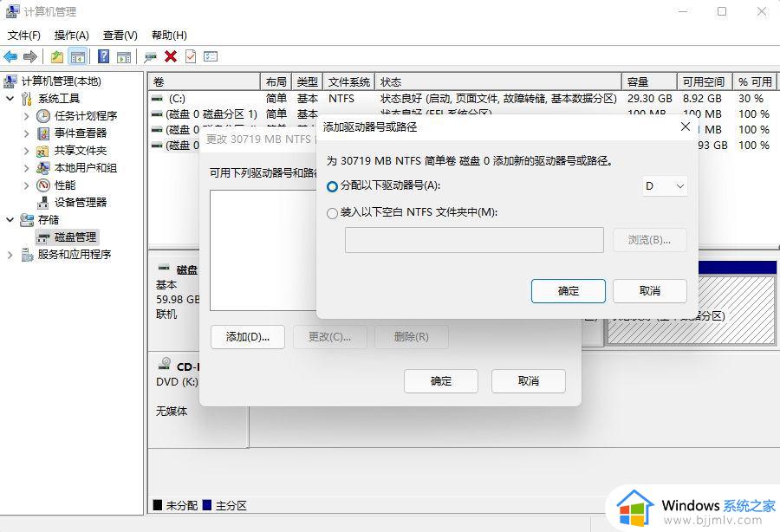The image size is (780, 532).
Task: Expand the 性能 tree node
Action: coord(26,185)
